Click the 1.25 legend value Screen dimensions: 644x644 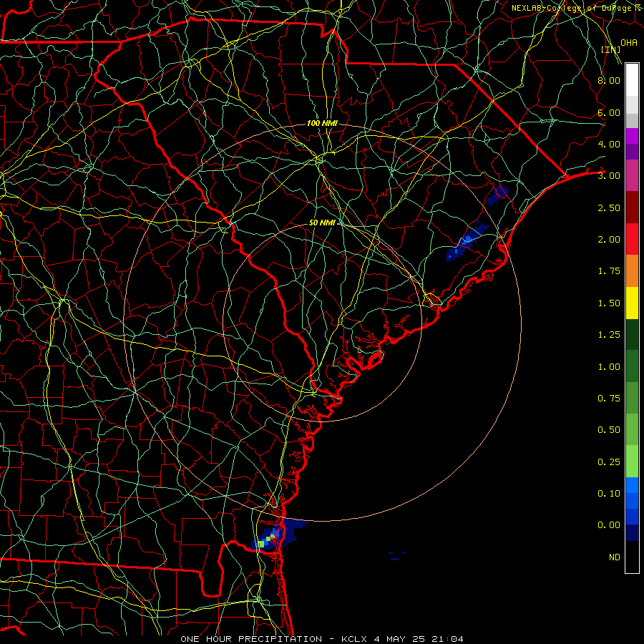(609, 335)
